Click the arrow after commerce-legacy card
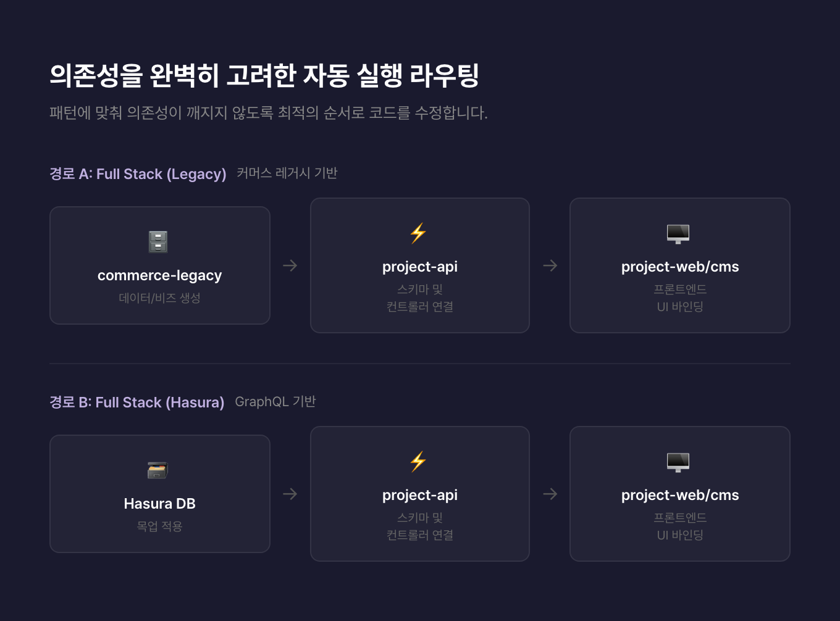This screenshot has width=840, height=621. 290,265
